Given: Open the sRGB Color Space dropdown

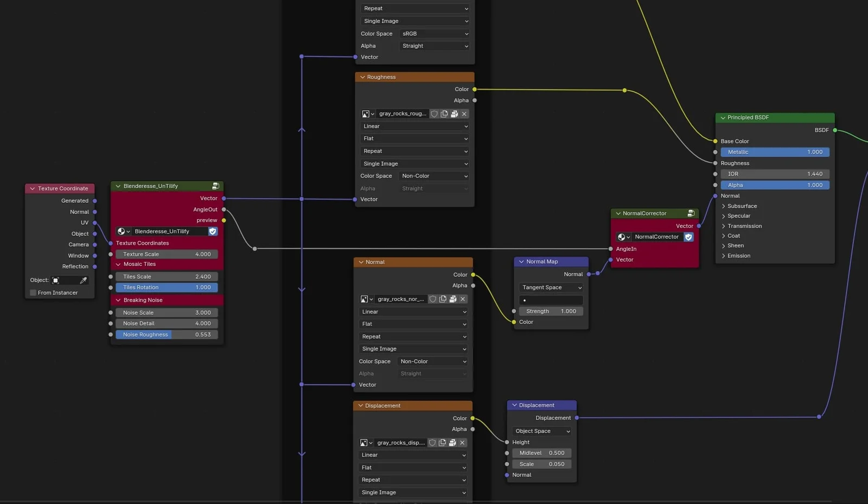Looking at the screenshot, I should [x=433, y=33].
